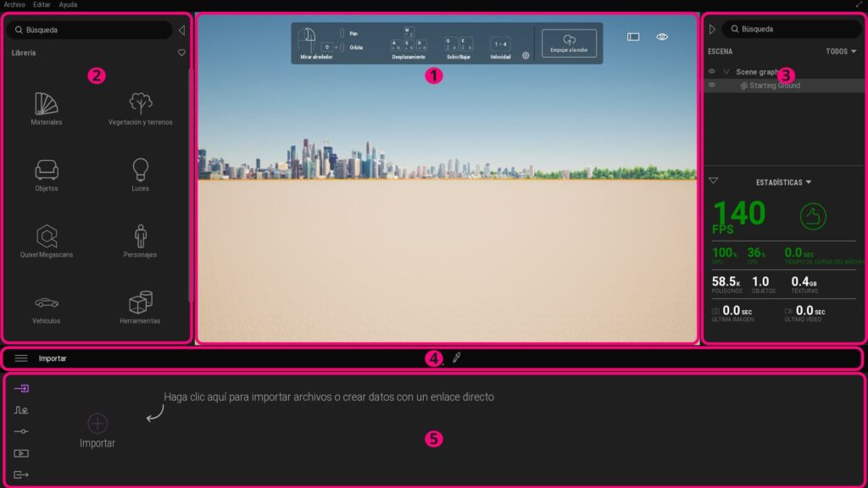Toggle visibility of the Scene graph
Viewport: 868px width, 488px height.
tap(712, 71)
